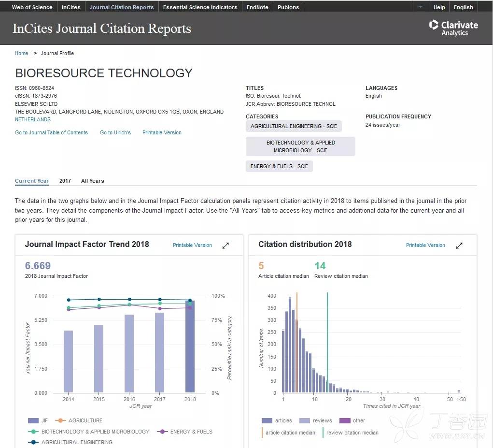This screenshot has width=493, height=448.
Task: Toggle the JIF legend swatch
Action: (33, 420)
